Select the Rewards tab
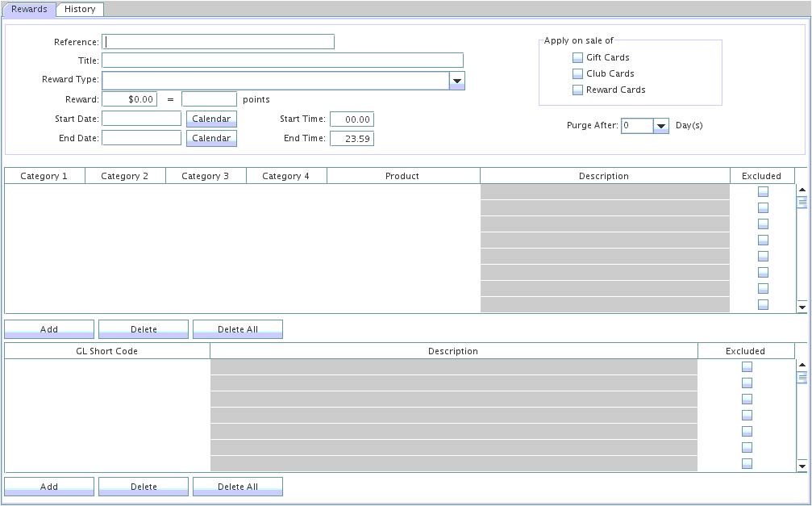The height and width of the screenshot is (506, 812). pyautogui.click(x=29, y=9)
